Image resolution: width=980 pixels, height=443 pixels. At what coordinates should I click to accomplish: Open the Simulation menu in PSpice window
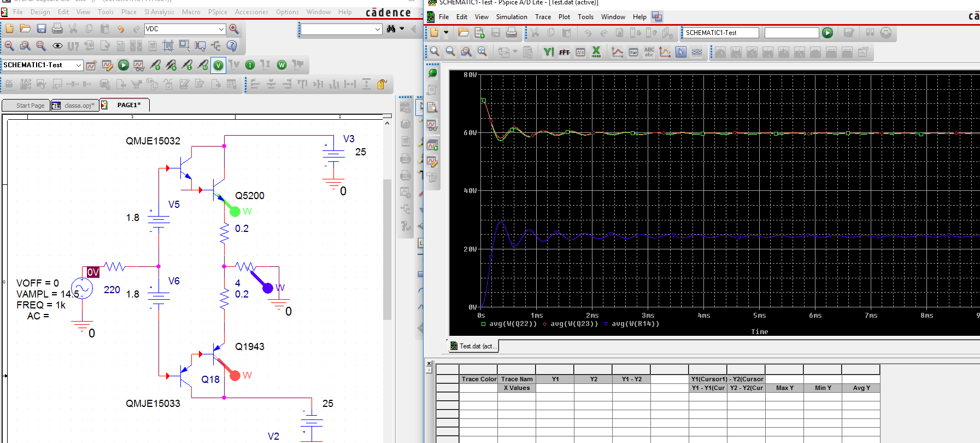click(512, 17)
